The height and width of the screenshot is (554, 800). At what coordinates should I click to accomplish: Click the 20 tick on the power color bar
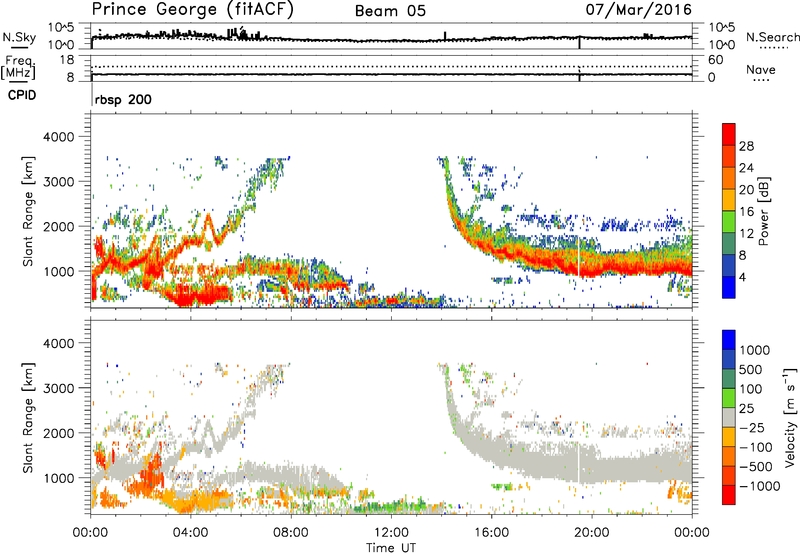[x=746, y=190]
